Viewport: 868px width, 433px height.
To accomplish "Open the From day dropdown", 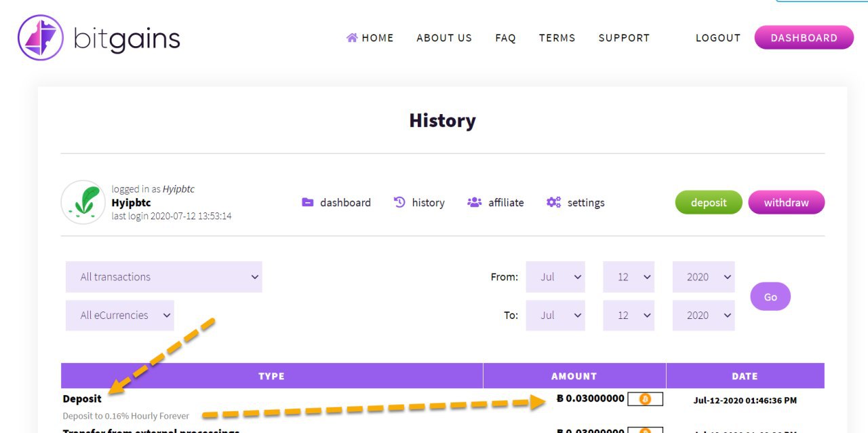I will tap(629, 277).
